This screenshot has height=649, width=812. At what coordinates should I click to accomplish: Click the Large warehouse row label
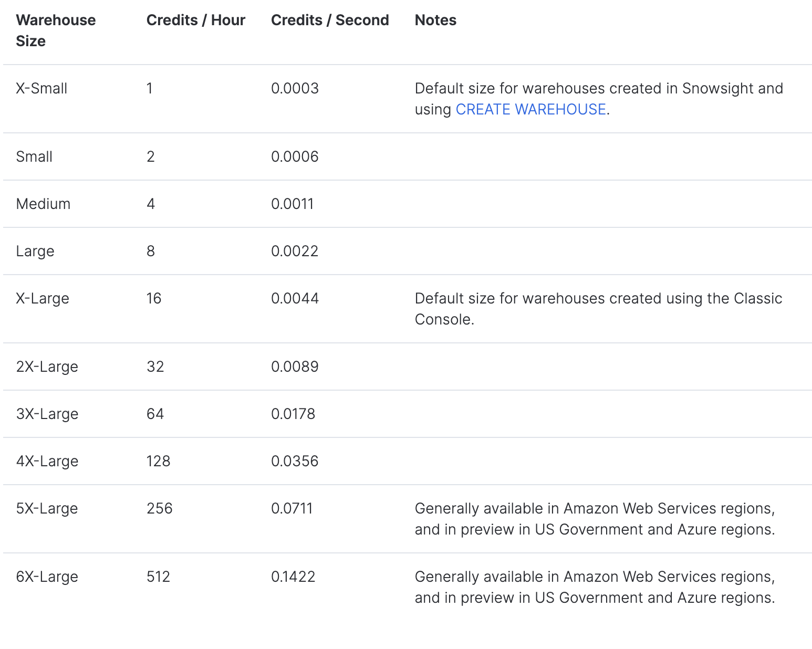pyautogui.click(x=35, y=251)
